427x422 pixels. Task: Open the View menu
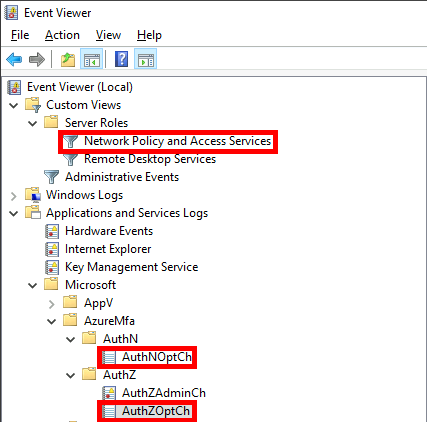click(108, 35)
